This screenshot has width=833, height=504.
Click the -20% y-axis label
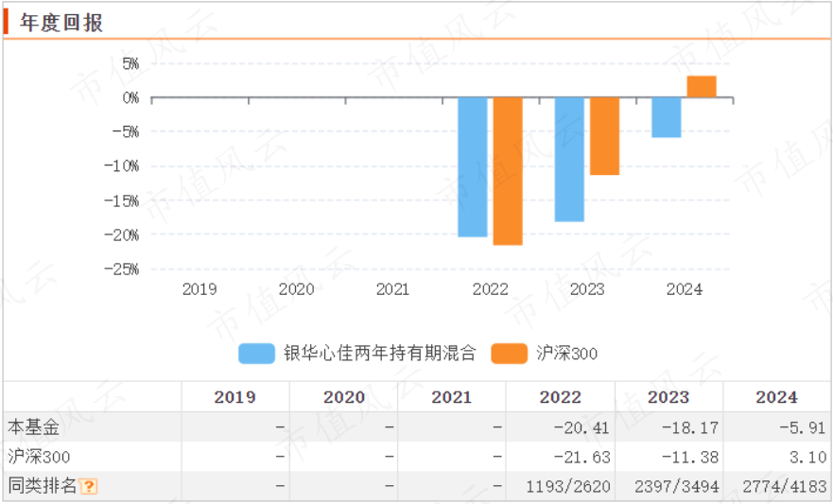(x=122, y=235)
